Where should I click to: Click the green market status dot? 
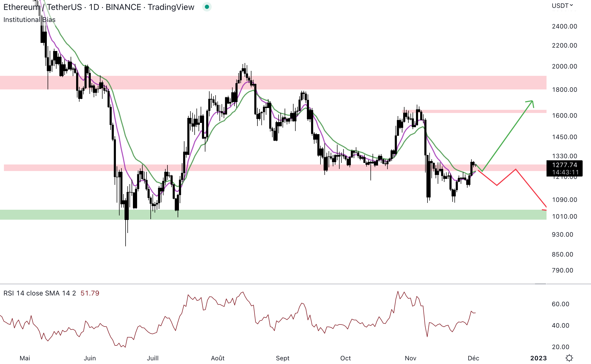[207, 7]
